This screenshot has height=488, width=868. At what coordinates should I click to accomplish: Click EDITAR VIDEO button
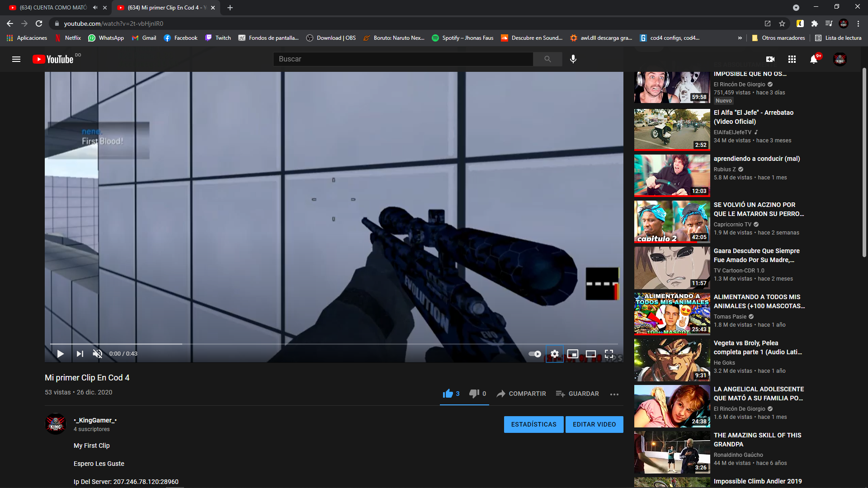594,424
